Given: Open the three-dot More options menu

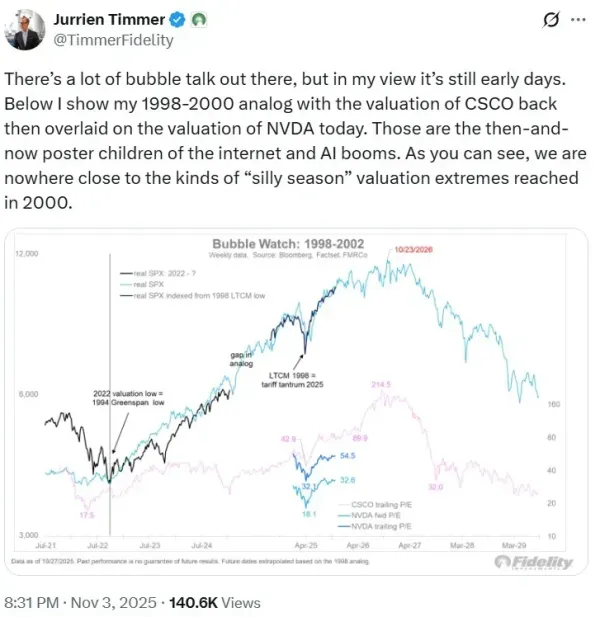Looking at the screenshot, I should tap(579, 20).
